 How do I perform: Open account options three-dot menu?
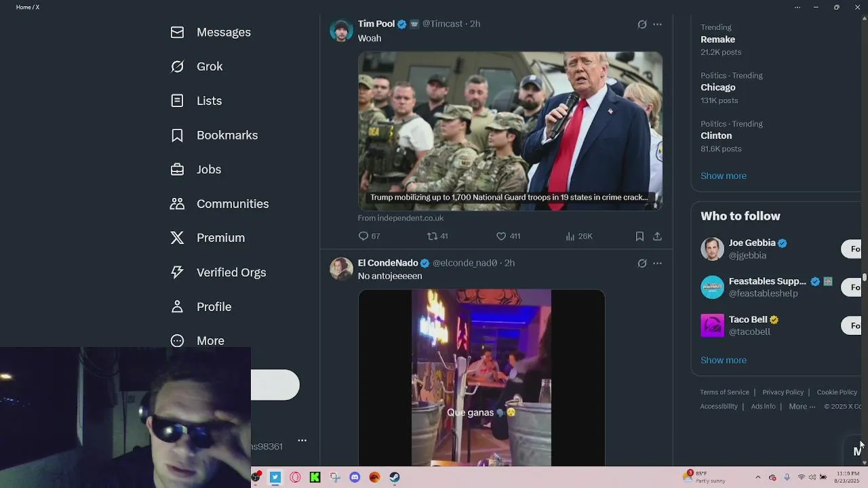pos(302,441)
